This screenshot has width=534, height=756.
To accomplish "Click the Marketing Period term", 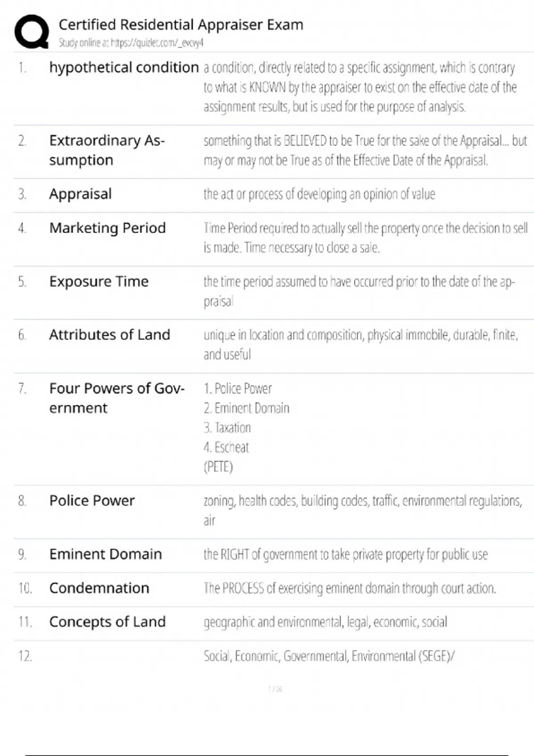I will (107, 228).
